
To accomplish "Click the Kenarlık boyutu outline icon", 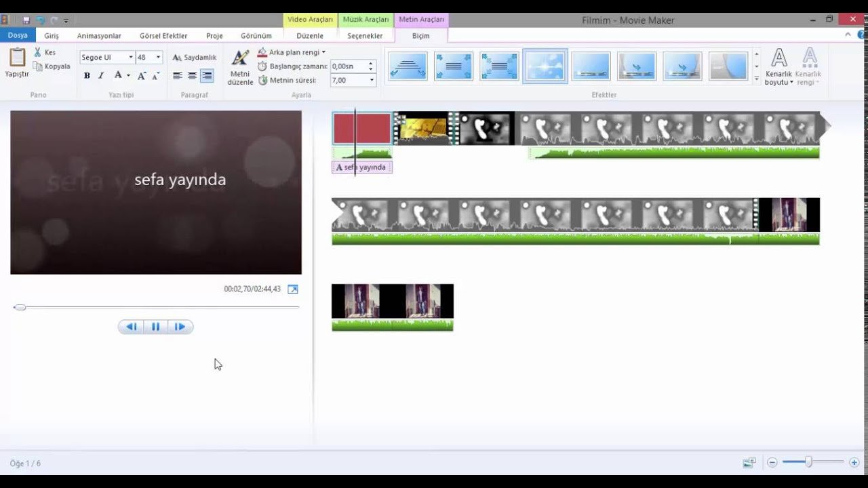I will click(x=779, y=58).
